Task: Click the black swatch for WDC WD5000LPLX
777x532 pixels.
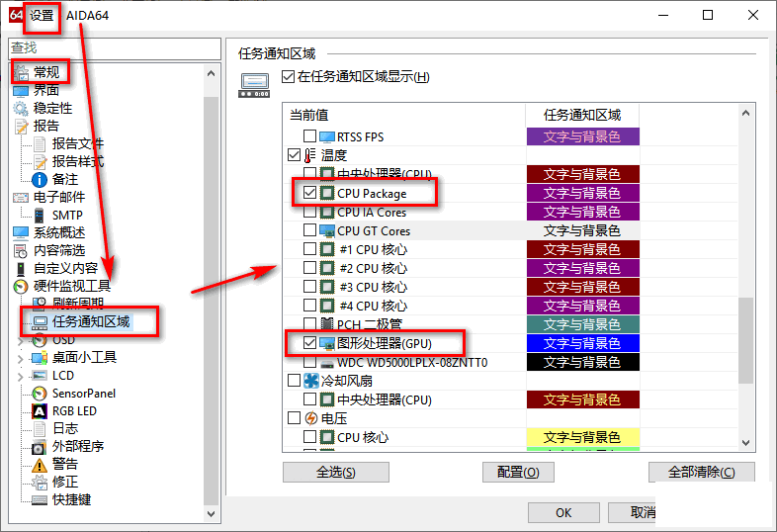Action: coord(583,362)
